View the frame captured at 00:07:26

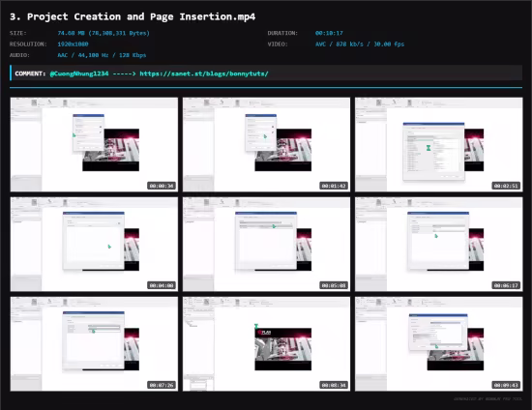pyautogui.click(x=94, y=344)
